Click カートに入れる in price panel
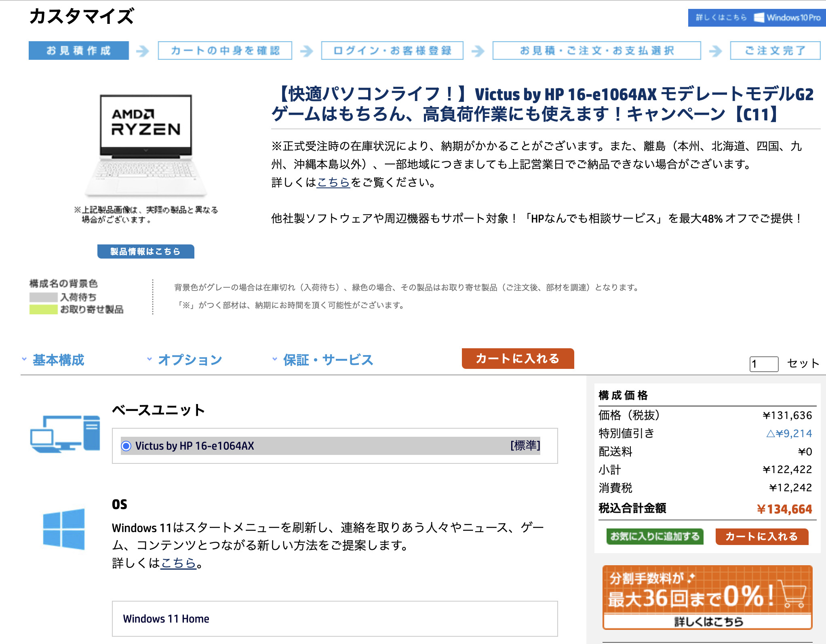 tap(762, 537)
